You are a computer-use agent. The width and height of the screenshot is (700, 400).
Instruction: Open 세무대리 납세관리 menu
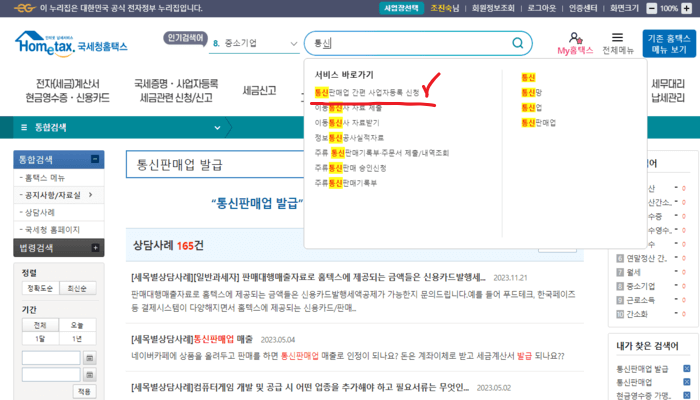(668, 91)
